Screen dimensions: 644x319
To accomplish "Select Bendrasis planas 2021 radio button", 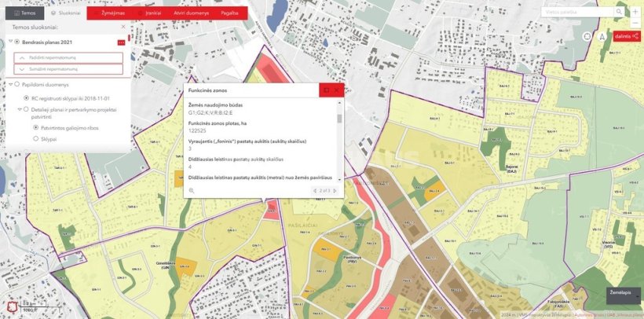I will 16,42.
